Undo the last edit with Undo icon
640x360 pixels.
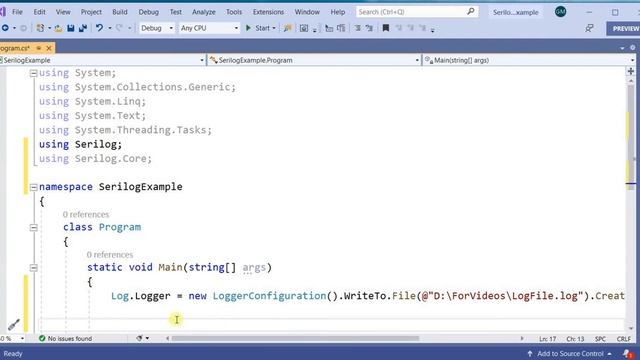(99, 28)
